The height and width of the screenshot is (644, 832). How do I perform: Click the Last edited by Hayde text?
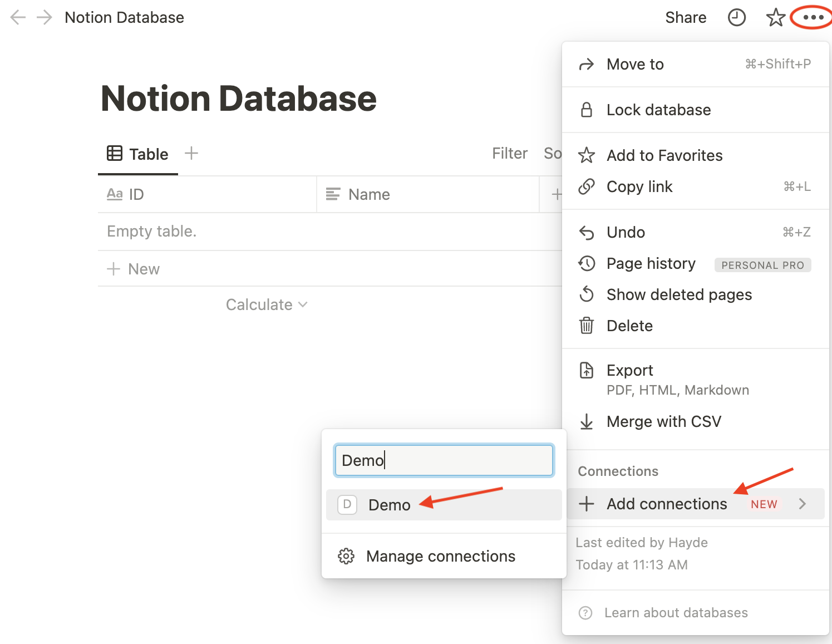[x=642, y=543]
